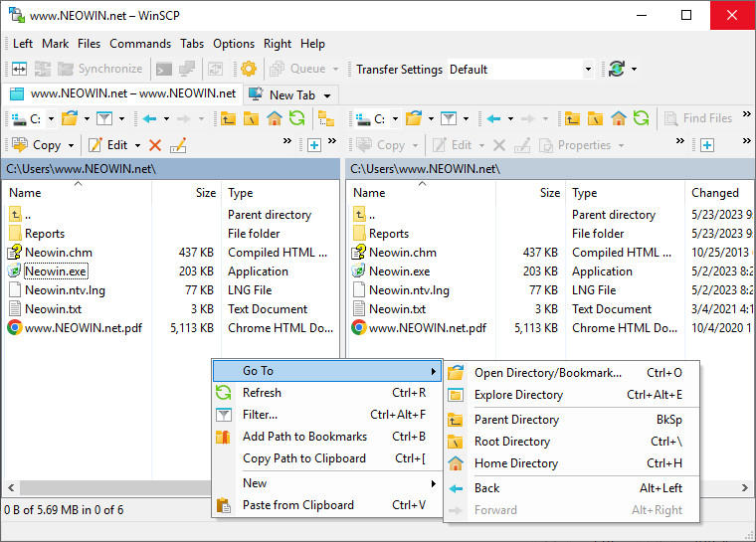The image size is (756, 542).
Task: Select Explore Directory from Go To submenu
Action: click(518, 395)
